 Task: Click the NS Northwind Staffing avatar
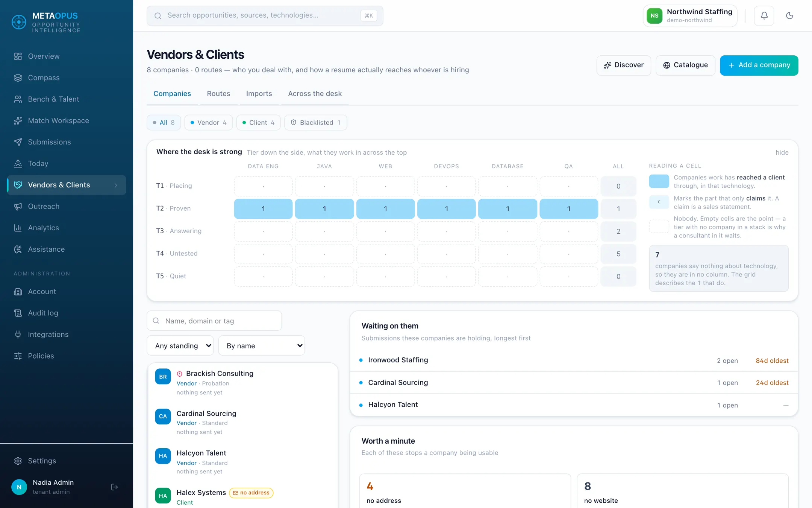point(654,16)
